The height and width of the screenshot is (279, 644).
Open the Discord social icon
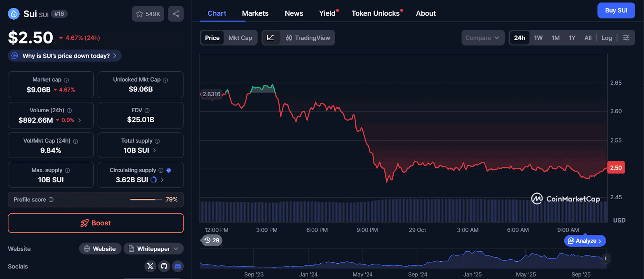178,266
